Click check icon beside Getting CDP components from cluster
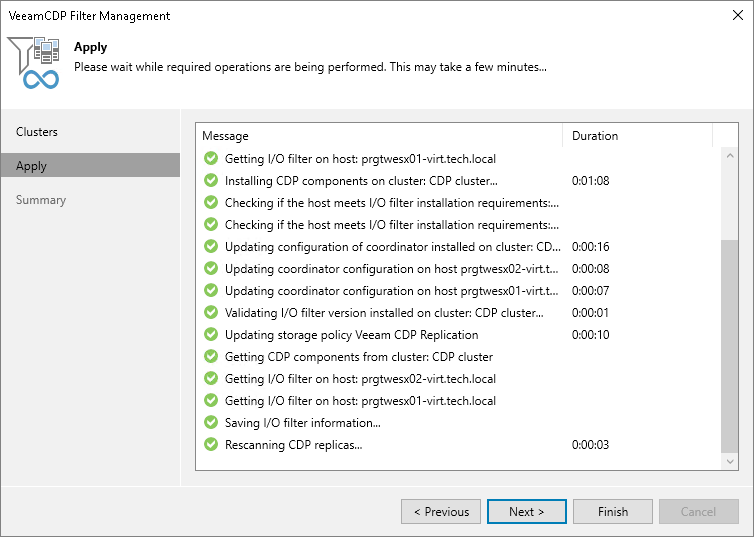 pyautogui.click(x=211, y=356)
